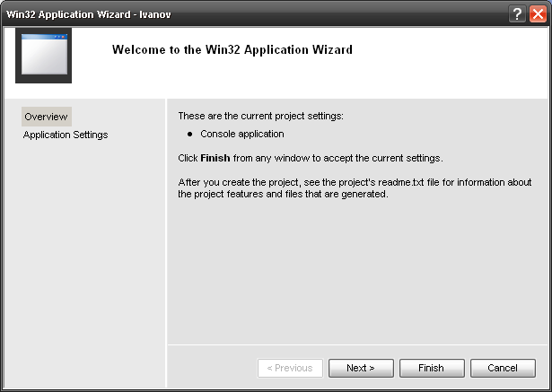Click the title bar text mentioning Ivanov
The width and height of the screenshot is (552, 392).
pos(89,14)
